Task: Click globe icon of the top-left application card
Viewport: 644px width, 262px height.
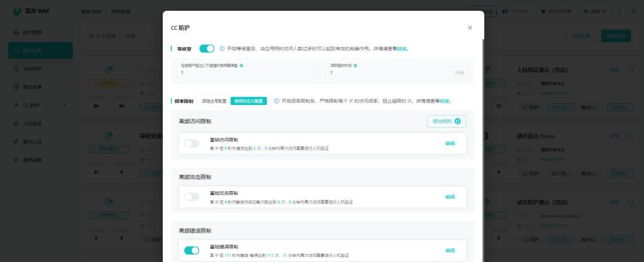Action: pos(109,69)
